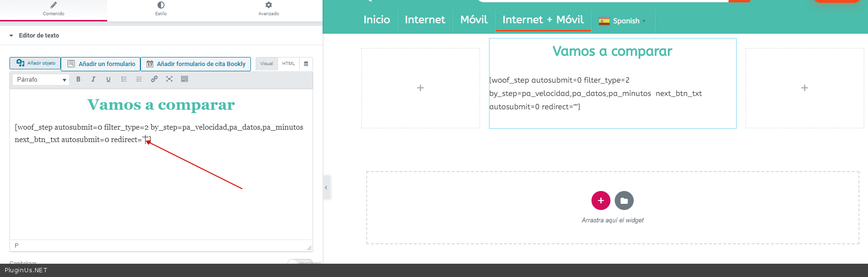The height and width of the screenshot is (277, 868).
Task: Insert a bulleted list
Action: click(x=124, y=79)
